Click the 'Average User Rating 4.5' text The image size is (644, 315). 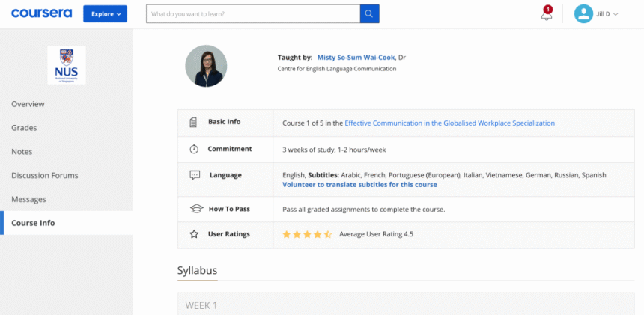pos(376,235)
